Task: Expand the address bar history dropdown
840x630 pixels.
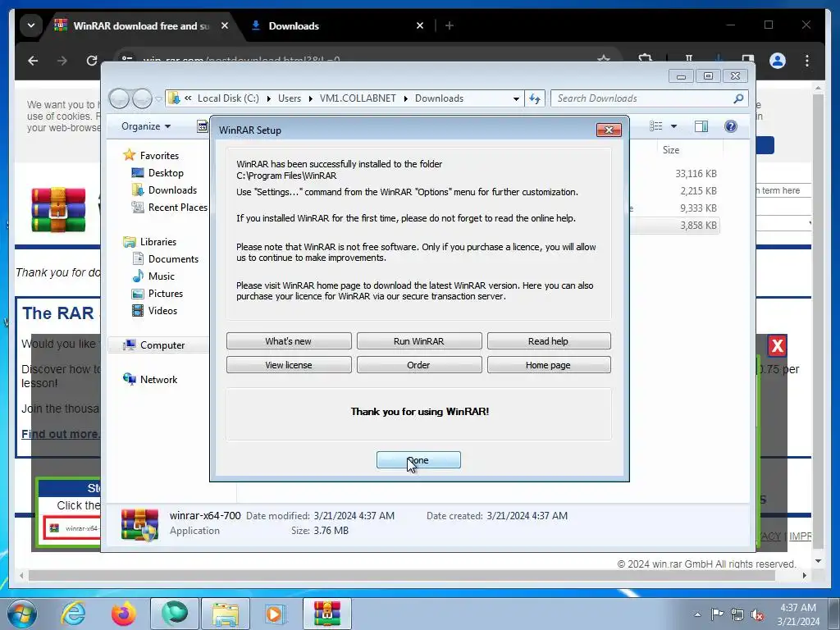Action: point(516,98)
